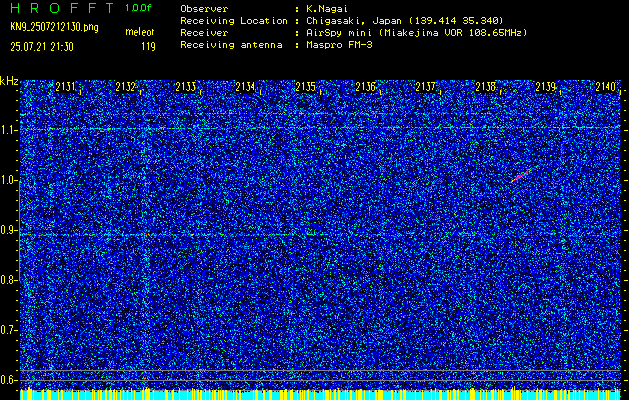629x400 pixels.
Task: Click the 1.0 kHz axis label
Action: 8,181
